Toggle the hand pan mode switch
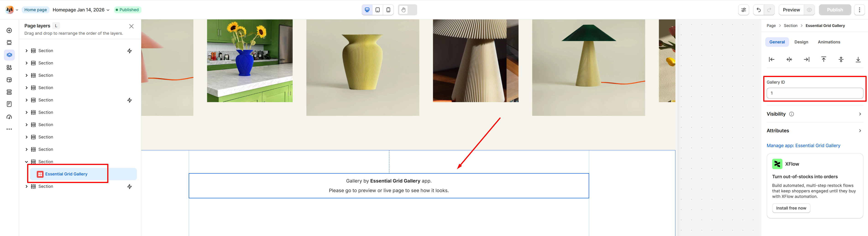 coord(407,10)
